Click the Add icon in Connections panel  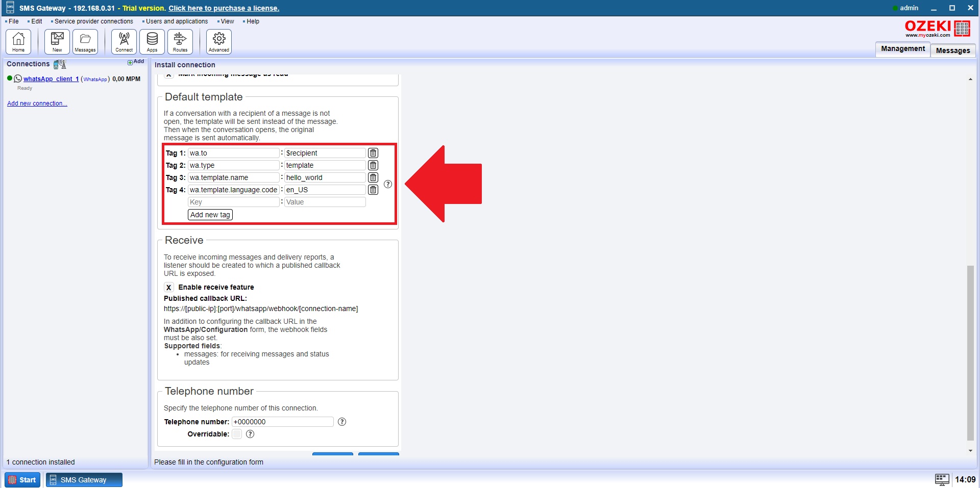click(x=136, y=62)
